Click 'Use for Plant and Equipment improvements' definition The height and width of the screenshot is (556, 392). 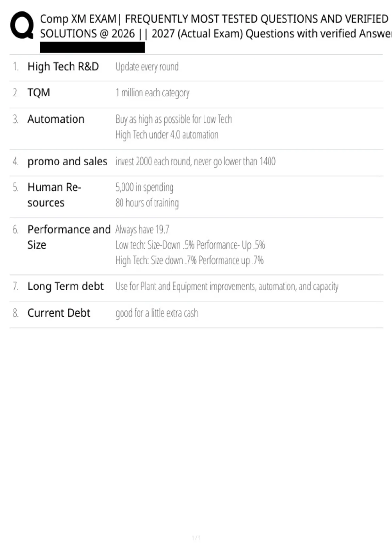point(227,287)
